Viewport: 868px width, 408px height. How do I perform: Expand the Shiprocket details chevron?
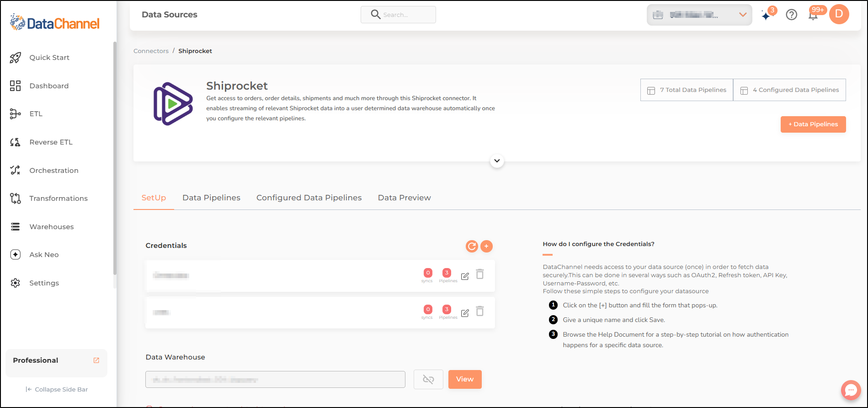point(497,161)
